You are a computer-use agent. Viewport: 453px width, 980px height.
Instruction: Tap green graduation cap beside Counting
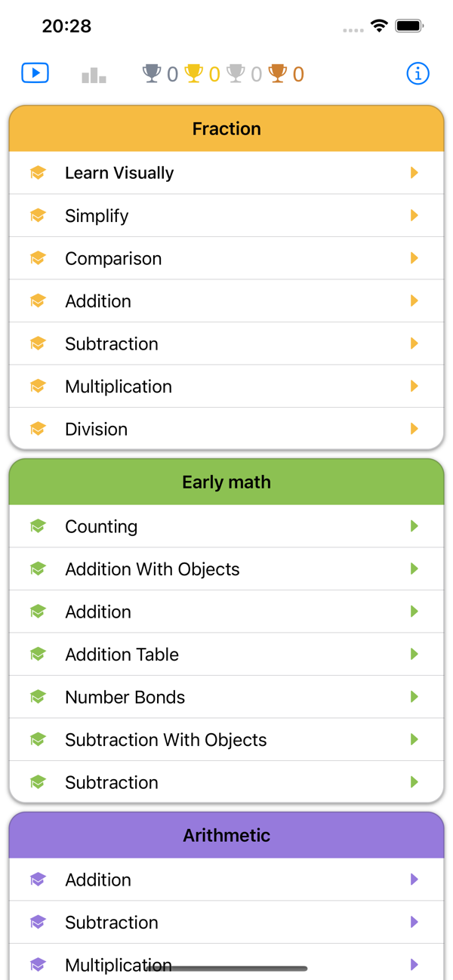click(38, 526)
